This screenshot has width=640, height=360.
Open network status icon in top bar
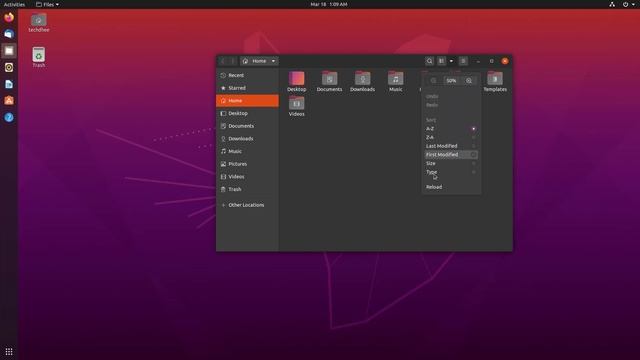612,4
